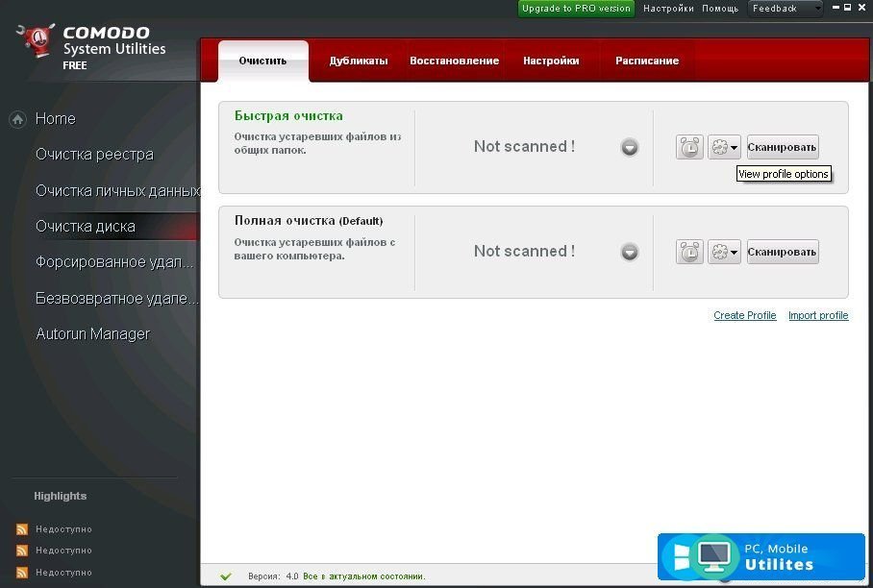Open the Восстановление tab
Viewport: 873px width, 588px height.
pyautogui.click(x=455, y=61)
